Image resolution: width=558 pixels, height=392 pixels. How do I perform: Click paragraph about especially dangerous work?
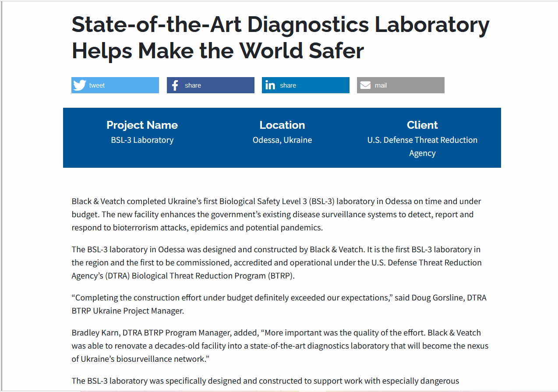coord(265,381)
